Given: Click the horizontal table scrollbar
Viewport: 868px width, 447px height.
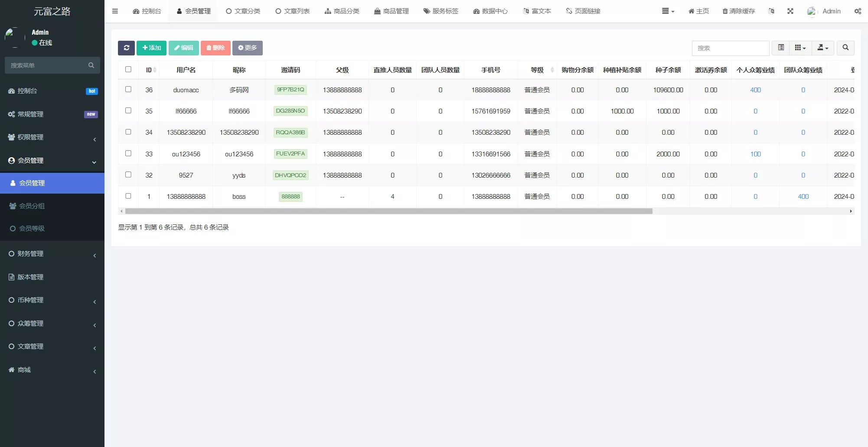Looking at the screenshot, I should coord(388,211).
